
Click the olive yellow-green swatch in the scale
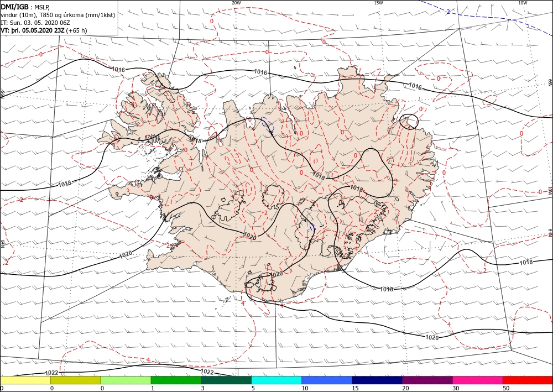coord(75,380)
